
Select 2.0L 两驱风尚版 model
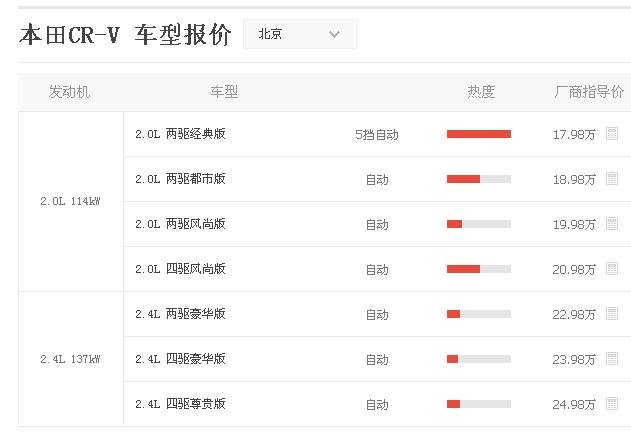pos(181,224)
